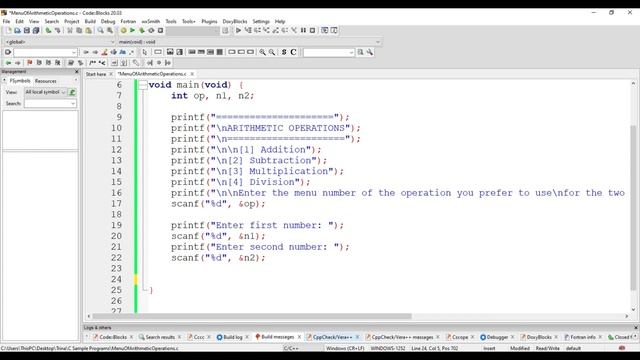The height and width of the screenshot is (360, 640).
Task: Close the MenuOfArithmeticOperations.c tab
Action: tap(192, 74)
